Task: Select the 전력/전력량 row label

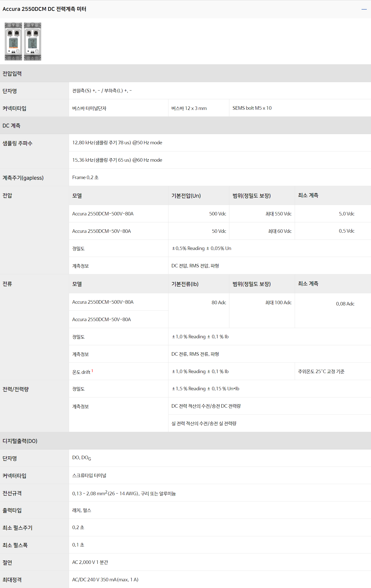Action: [x=16, y=389]
